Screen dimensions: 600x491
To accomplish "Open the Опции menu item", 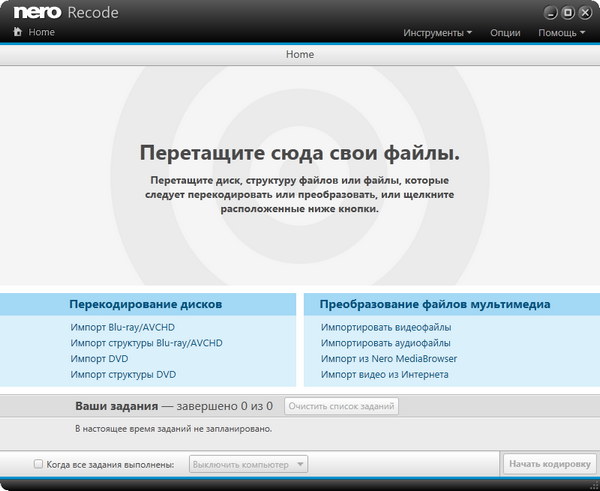I will click(505, 32).
